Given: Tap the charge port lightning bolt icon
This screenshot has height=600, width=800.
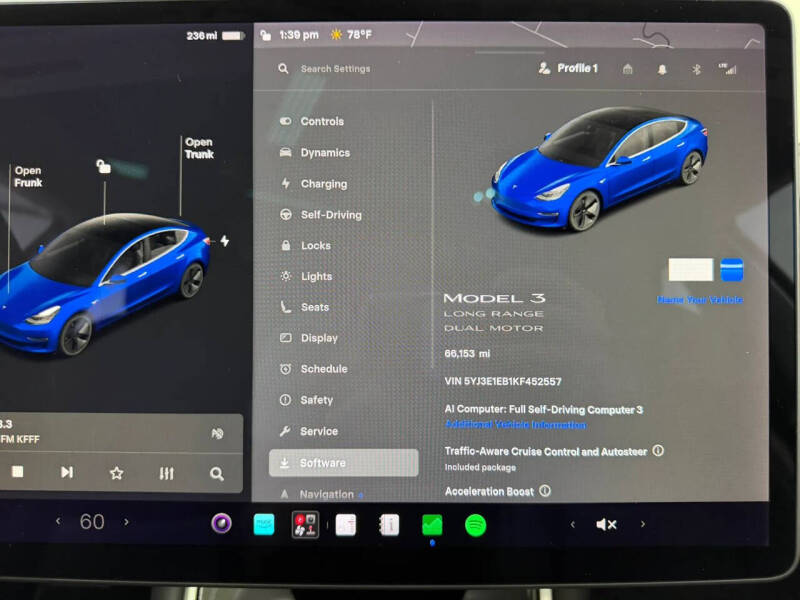Looking at the screenshot, I should [224, 241].
